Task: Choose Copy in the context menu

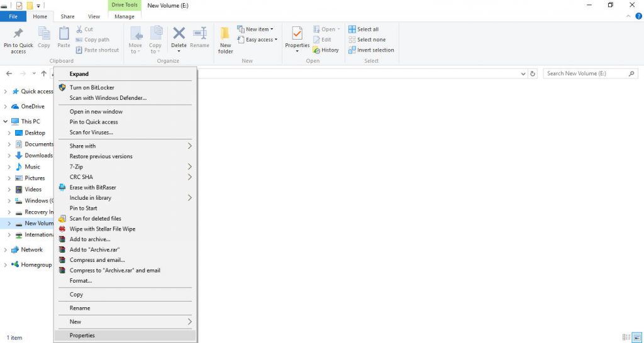Action: tap(125, 295)
